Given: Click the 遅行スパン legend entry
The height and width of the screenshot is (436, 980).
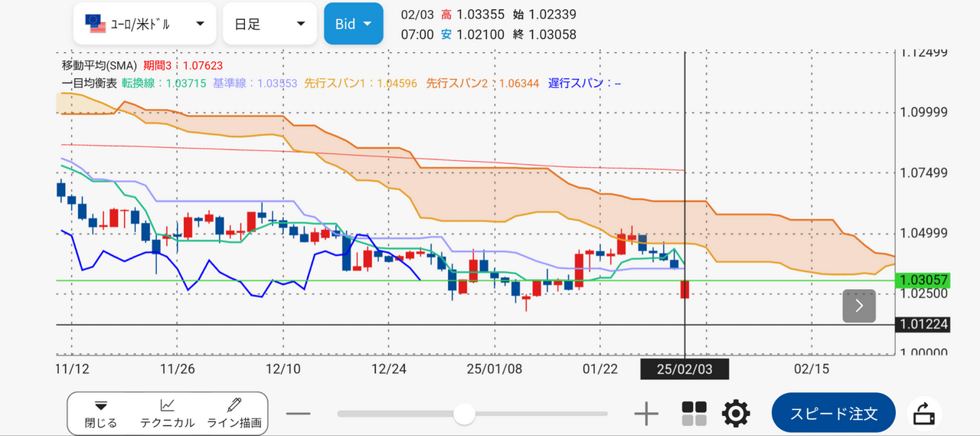Looking at the screenshot, I should (584, 83).
